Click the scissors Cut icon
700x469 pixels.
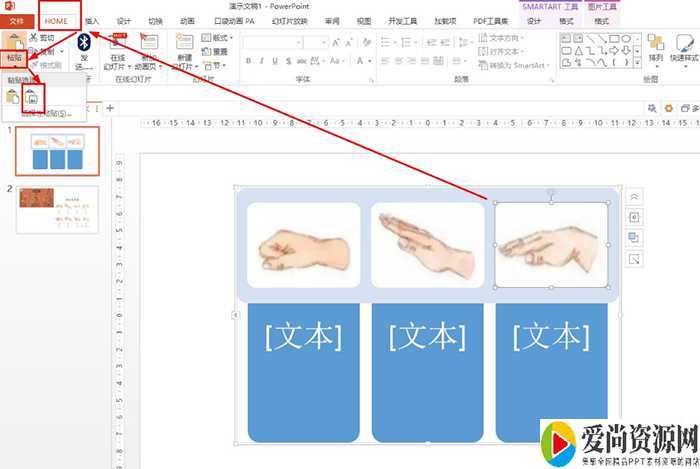click(34, 37)
